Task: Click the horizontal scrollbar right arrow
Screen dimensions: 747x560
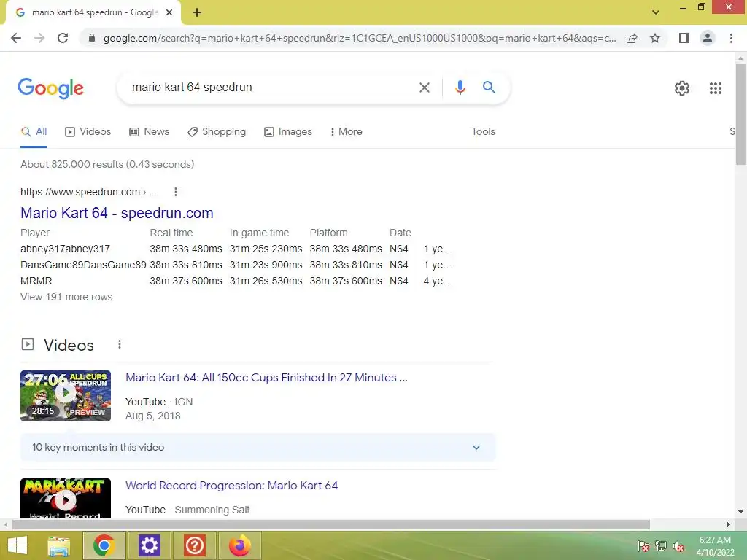Action: click(x=729, y=525)
